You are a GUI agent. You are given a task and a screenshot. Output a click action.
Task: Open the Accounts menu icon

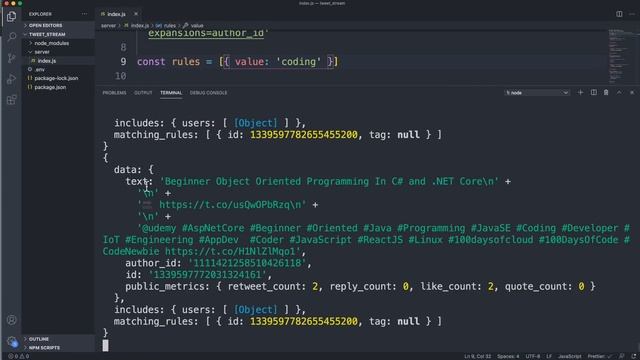point(11,320)
